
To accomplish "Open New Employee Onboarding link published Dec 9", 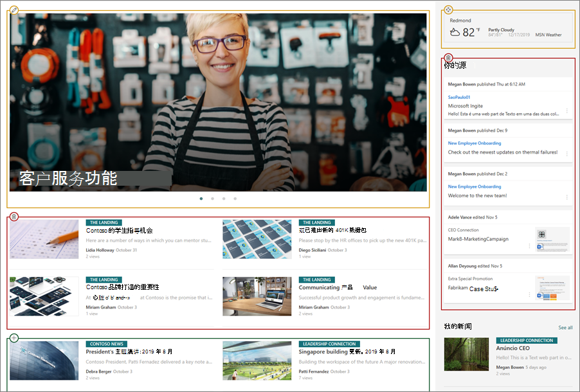I will (475, 143).
